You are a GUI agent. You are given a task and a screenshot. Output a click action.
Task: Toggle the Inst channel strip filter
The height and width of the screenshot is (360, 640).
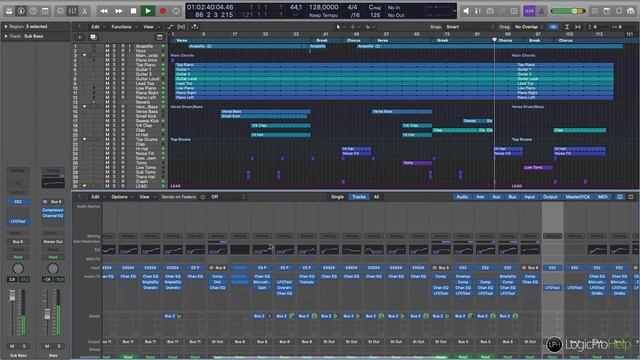(480, 197)
